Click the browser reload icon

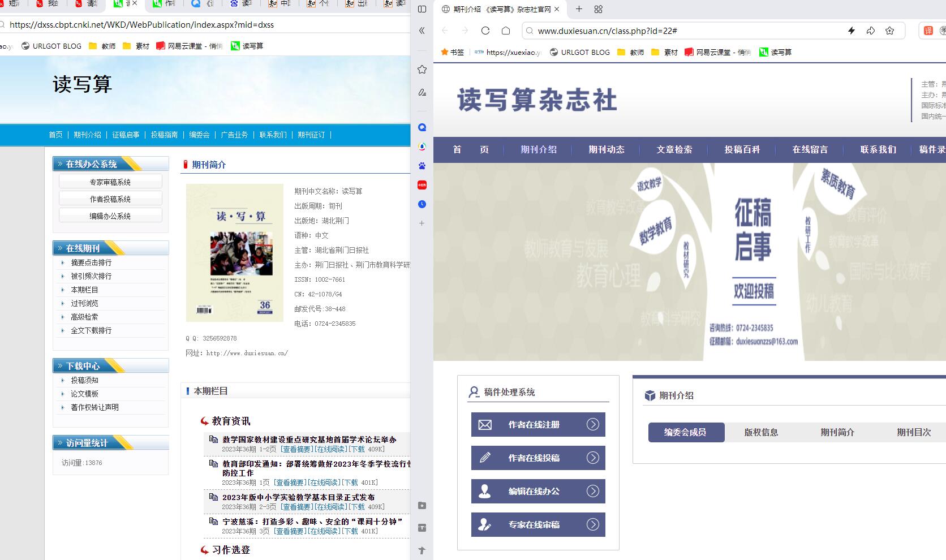point(485,31)
